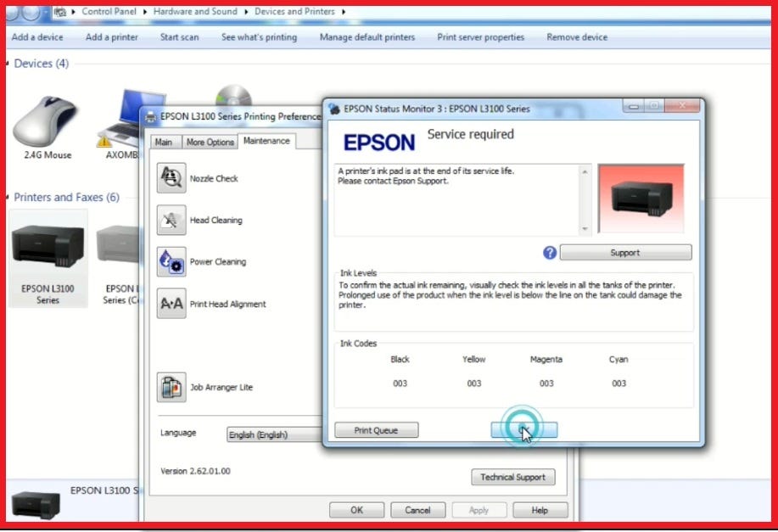Click Add a printer in toolbar

(x=112, y=37)
